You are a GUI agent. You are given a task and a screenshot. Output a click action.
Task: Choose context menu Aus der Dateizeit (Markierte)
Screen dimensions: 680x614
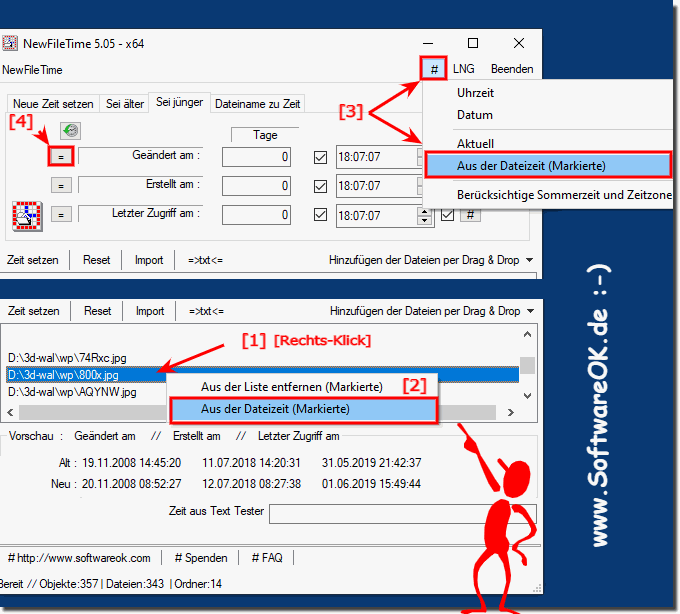coord(303,410)
